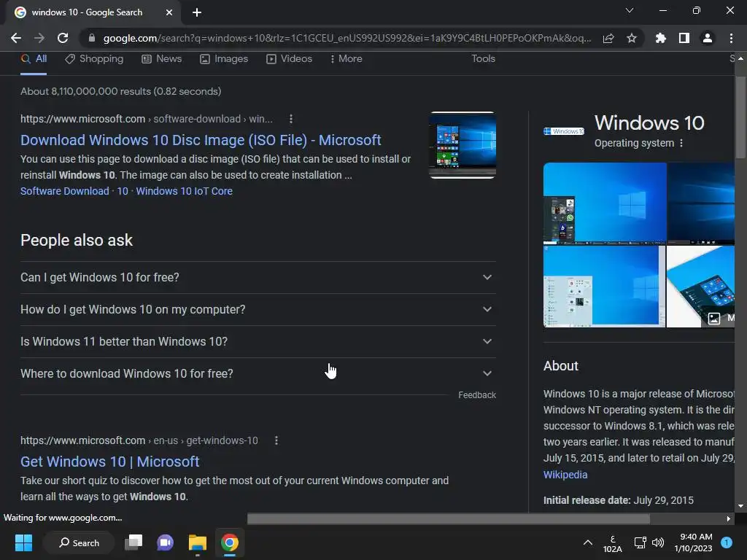Open the clock and date 9:40 AM
Image resolution: width=747 pixels, height=560 pixels.
click(693, 542)
